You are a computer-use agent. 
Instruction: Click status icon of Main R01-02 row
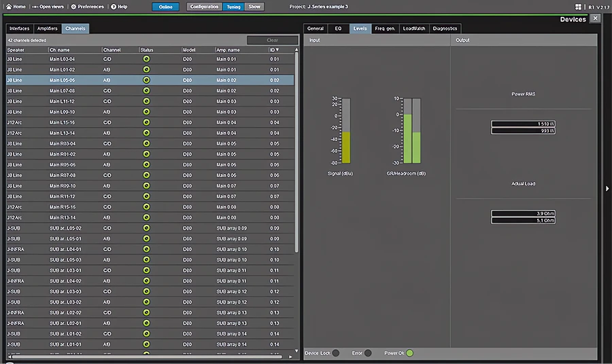pos(146,154)
